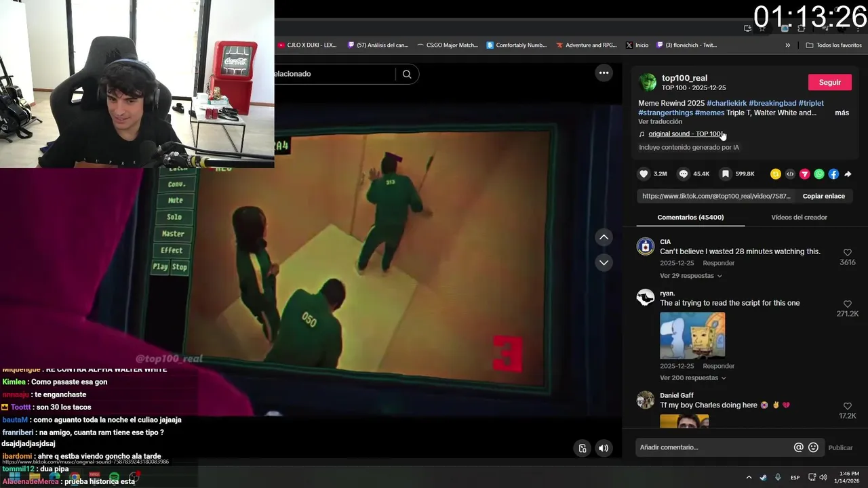The image size is (868, 488).
Task: Click the video URL text field
Action: 716,196
